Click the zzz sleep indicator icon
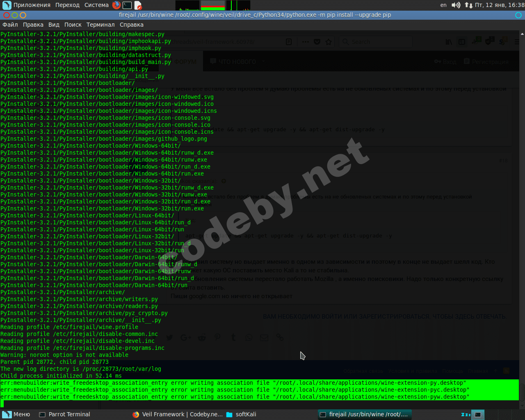Viewport: 525px width, 420px height. 466,415
